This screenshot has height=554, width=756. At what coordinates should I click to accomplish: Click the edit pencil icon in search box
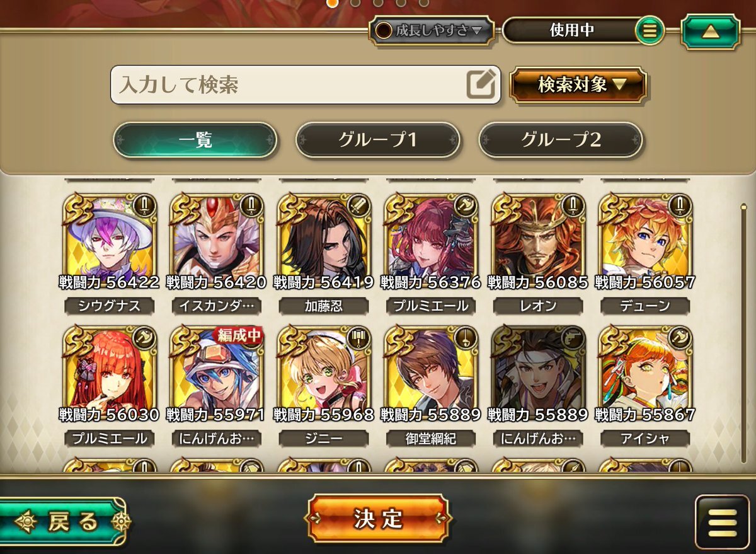point(481,84)
